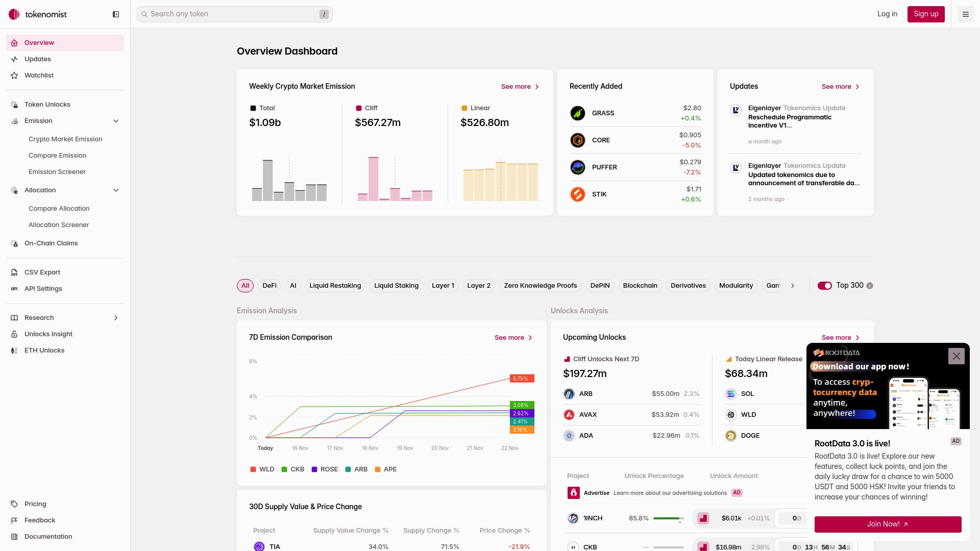
Task: Click the ADA token icon
Action: pyautogui.click(x=569, y=436)
